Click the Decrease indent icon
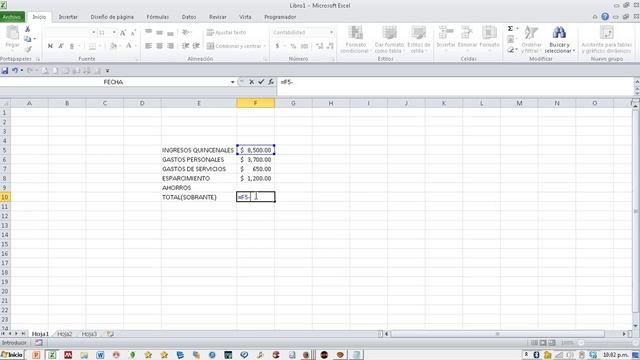Screen dimensions: 640x360 (x=185, y=46)
